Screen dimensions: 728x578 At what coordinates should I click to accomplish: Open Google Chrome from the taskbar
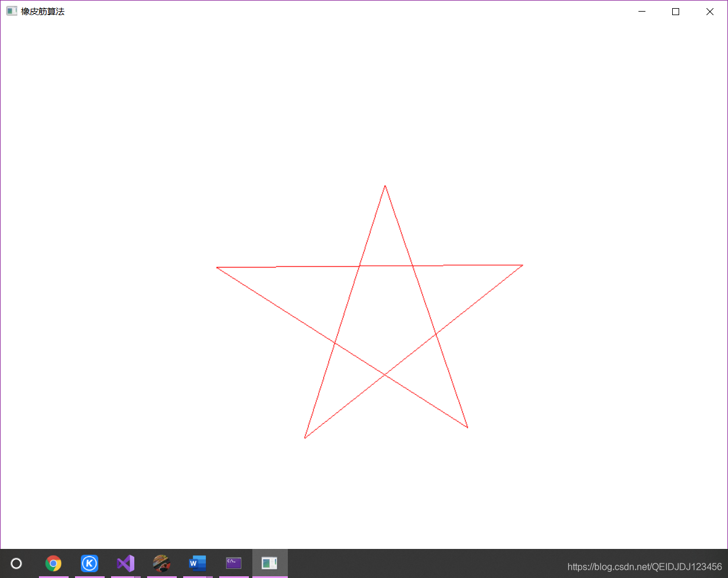53,563
